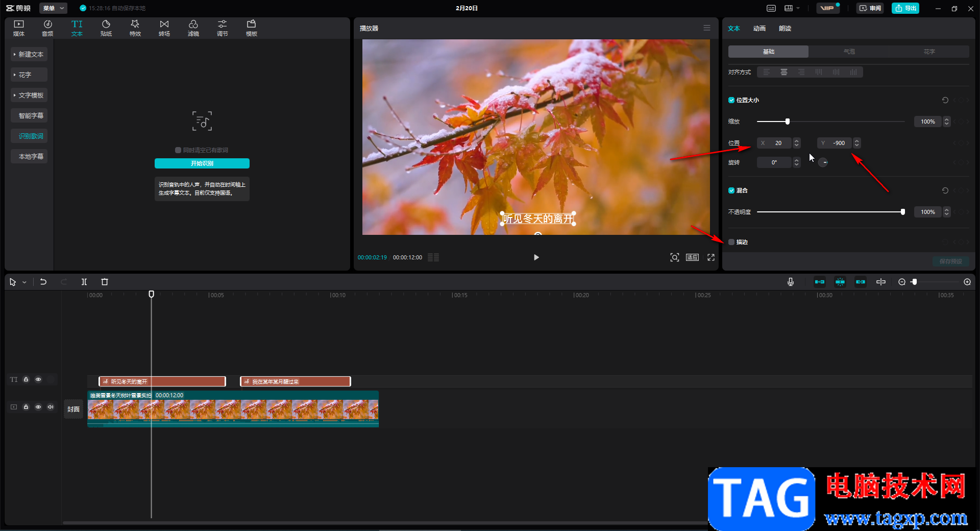
Task: Open the 模板 templates panel
Action: pos(252,28)
